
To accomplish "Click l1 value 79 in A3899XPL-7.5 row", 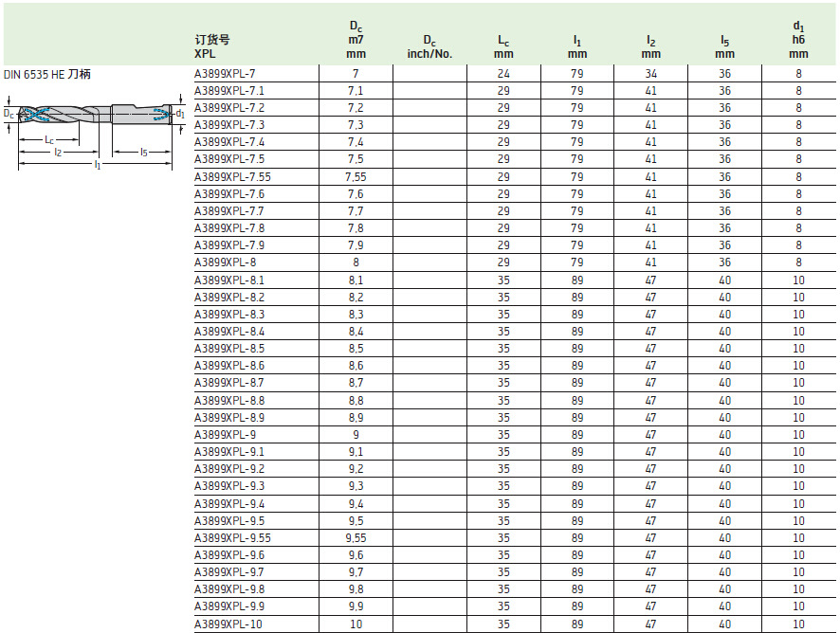I will tap(577, 159).
